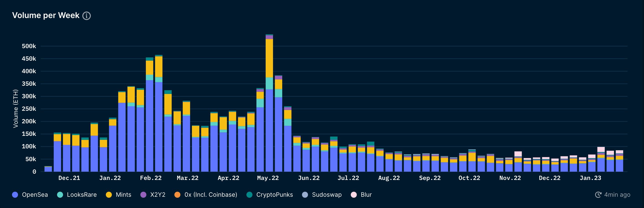The image size is (644, 208).
Task: Click the CryptoPunks teal legend dot
Action: [249, 195]
